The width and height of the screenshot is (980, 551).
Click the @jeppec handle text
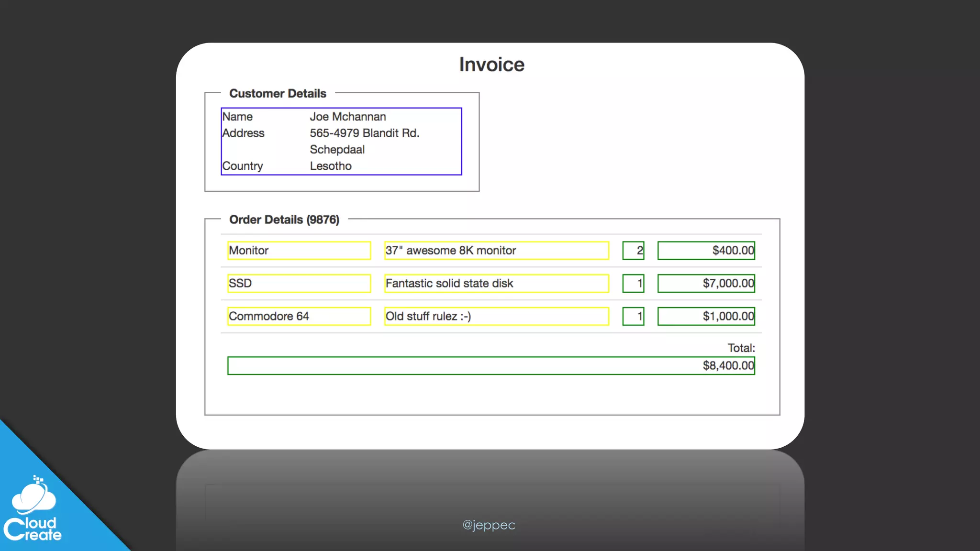(489, 525)
